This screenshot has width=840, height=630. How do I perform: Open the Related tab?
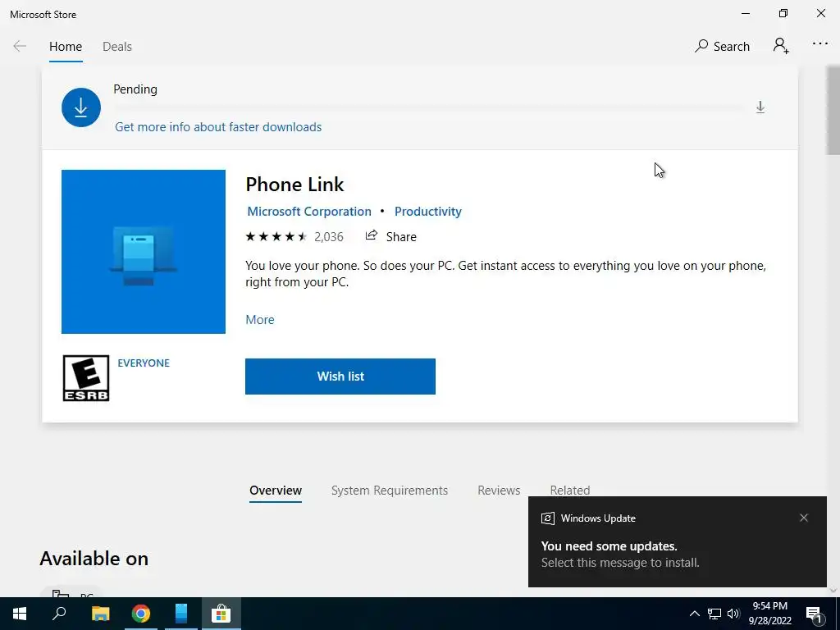tap(569, 490)
